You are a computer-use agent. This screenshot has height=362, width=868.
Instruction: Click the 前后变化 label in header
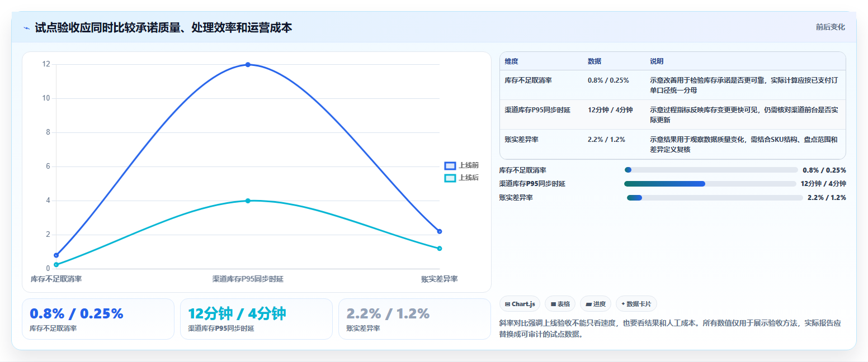tap(830, 27)
